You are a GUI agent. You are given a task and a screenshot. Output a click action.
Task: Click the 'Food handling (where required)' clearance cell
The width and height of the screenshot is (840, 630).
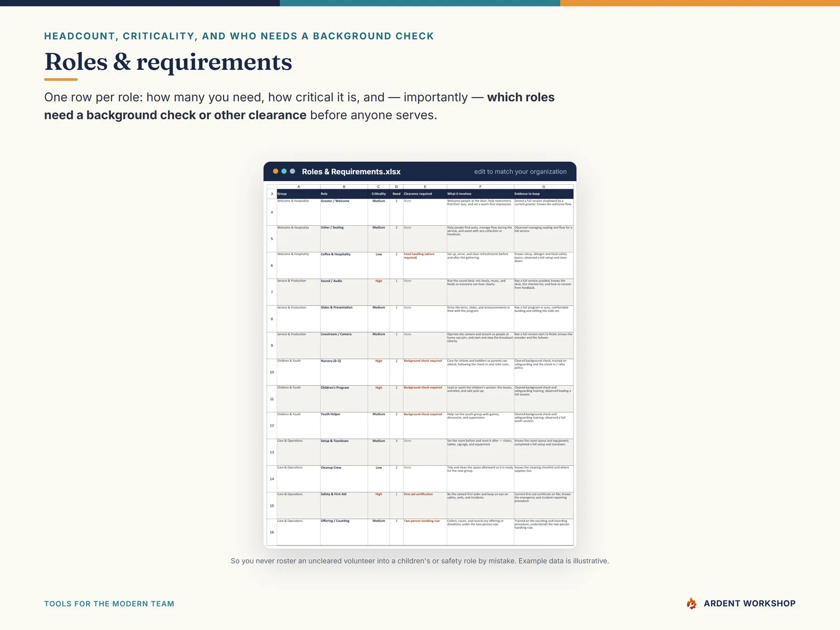pos(425,266)
